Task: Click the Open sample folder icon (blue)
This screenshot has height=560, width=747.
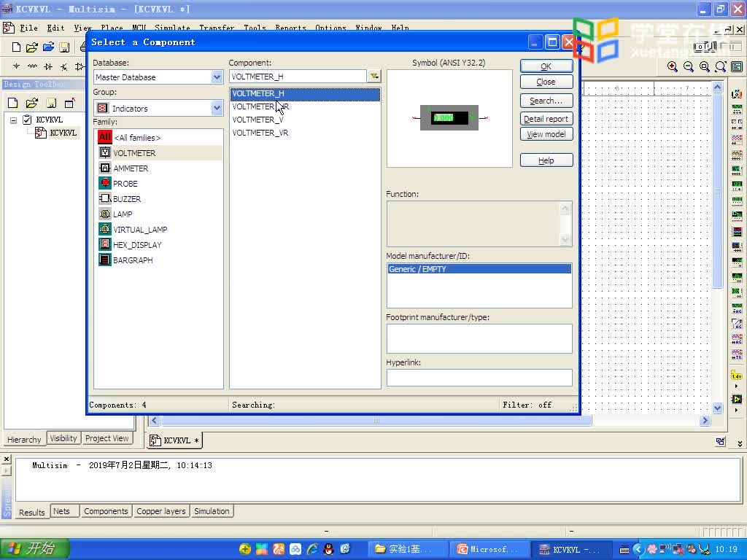Action: (48, 47)
